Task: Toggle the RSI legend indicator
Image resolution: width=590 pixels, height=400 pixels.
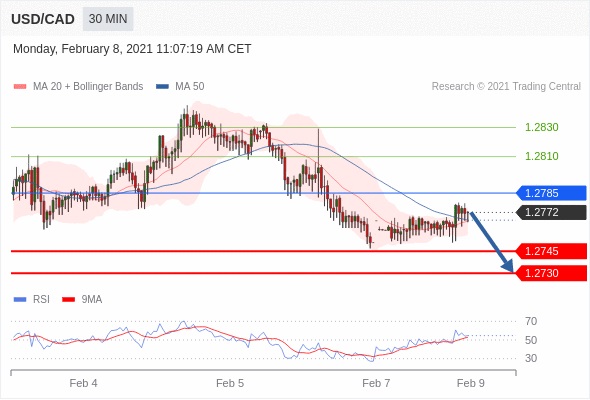Action: tap(20, 300)
